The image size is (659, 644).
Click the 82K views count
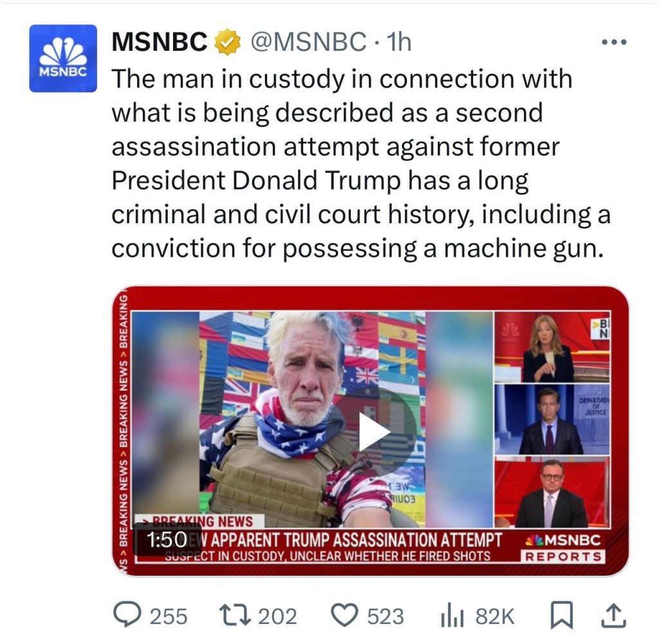(x=495, y=616)
